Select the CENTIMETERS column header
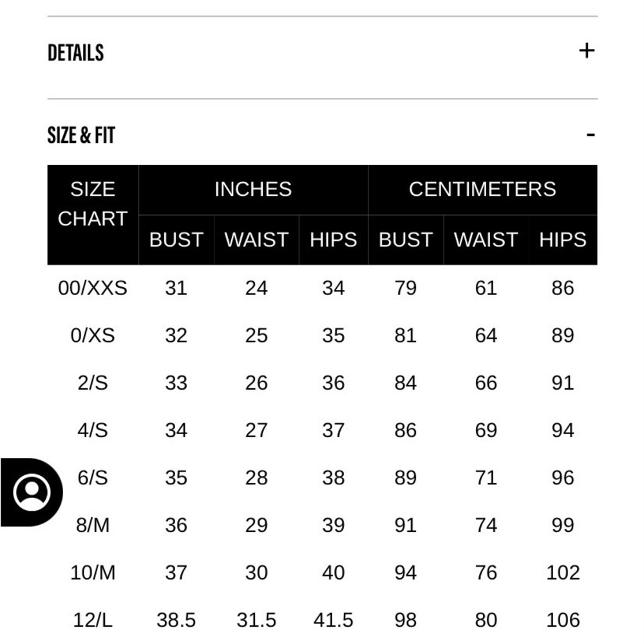This screenshot has width=644, height=644. tap(482, 189)
